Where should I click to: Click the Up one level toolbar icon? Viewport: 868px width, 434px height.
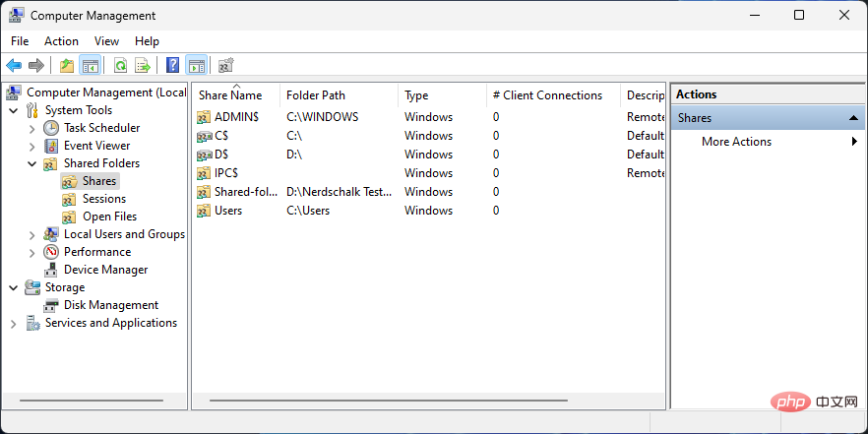(67, 66)
